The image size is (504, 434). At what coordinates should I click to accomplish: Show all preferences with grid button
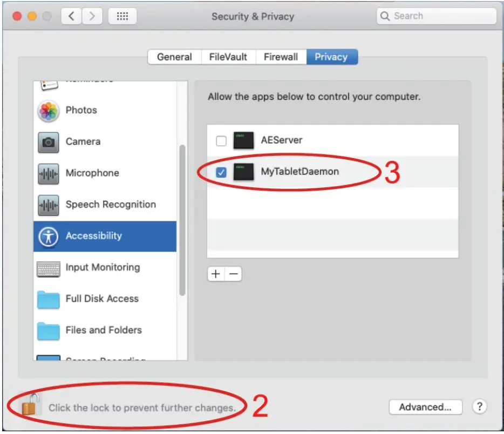(122, 16)
